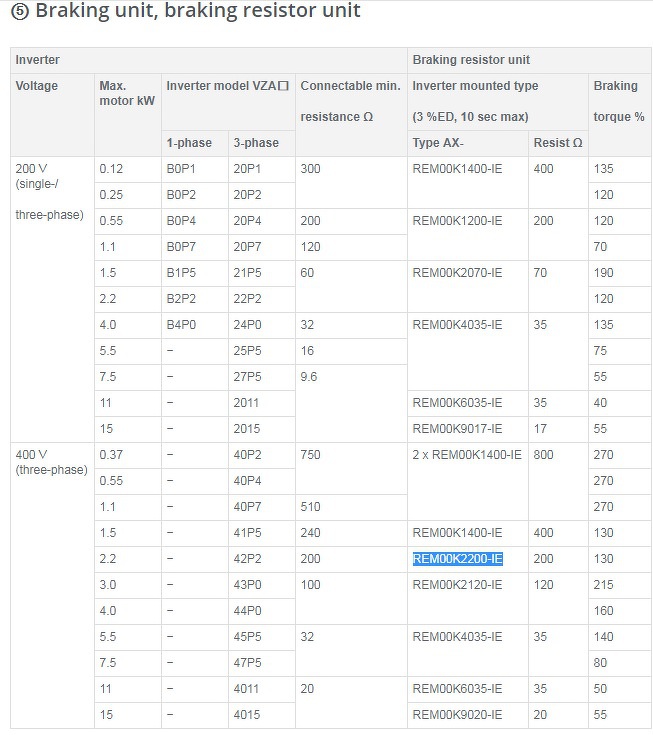
Task: Click the highlighted REM00K2200-IE cell
Action: coord(458,559)
